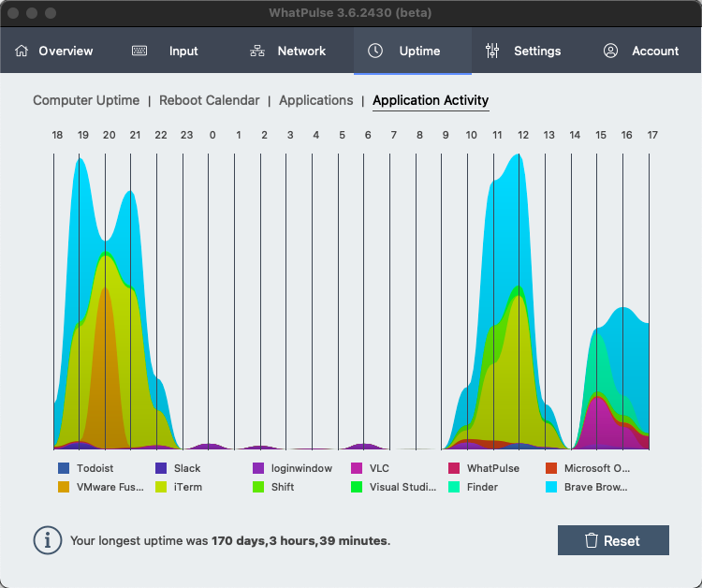This screenshot has height=588, width=702.
Task: Click the Visual Studio legend entry
Action: tap(402, 487)
